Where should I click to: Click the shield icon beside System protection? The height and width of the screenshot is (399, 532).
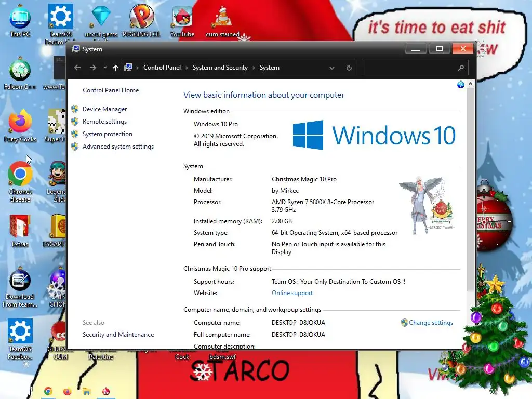pyautogui.click(x=75, y=134)
